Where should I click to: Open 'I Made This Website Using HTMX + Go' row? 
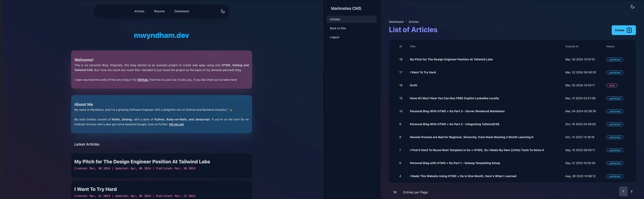coord(463,176)
